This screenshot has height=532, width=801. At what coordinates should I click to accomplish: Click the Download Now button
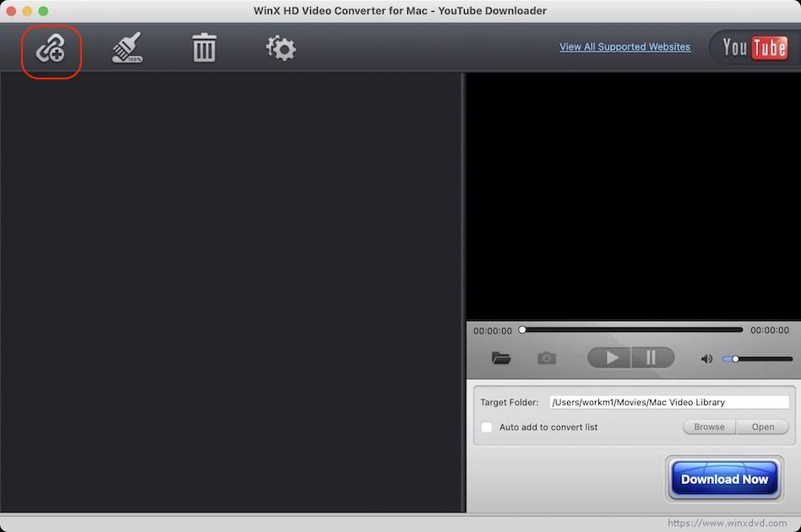click(x=724, y=478)
